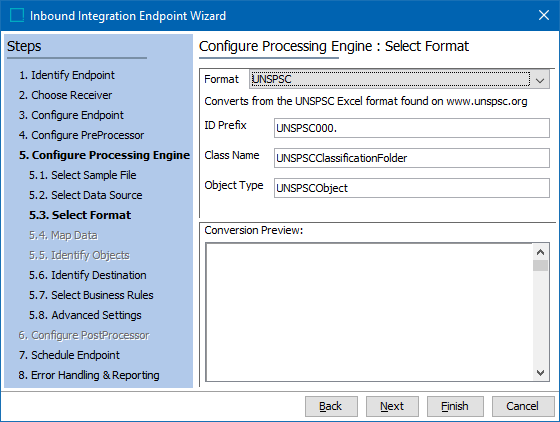Select the UNSPSC format combo box
Viewport: 560px width, 422px height.
pos(399,79)
